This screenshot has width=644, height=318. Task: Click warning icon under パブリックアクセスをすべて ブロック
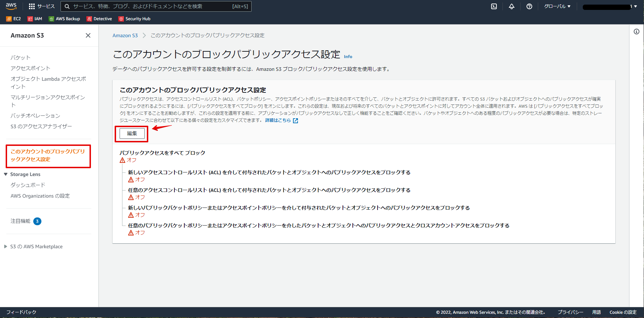[122, 160]
